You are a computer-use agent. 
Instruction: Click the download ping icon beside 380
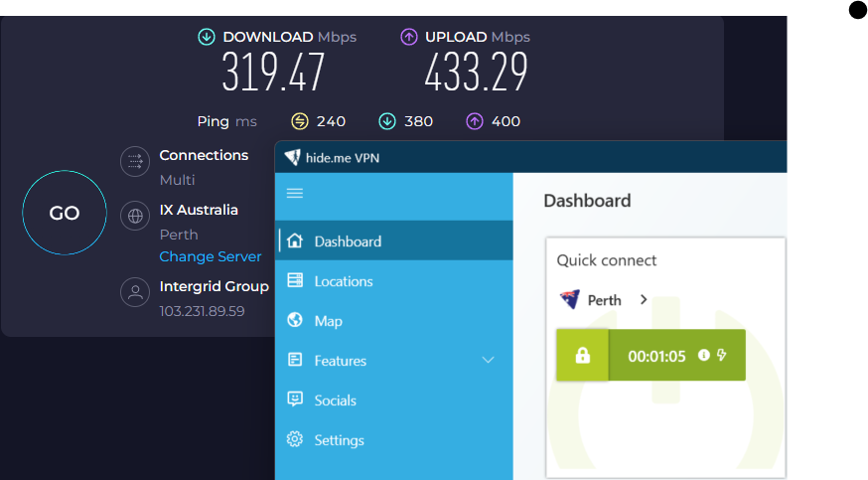(387, 121)
